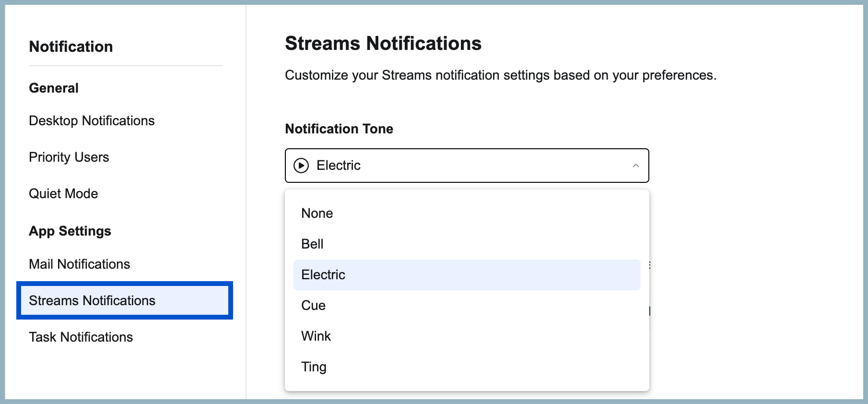The width and height of the screenshot is (868, 404).
Task: Select None from the tone list
Action: 317,213
